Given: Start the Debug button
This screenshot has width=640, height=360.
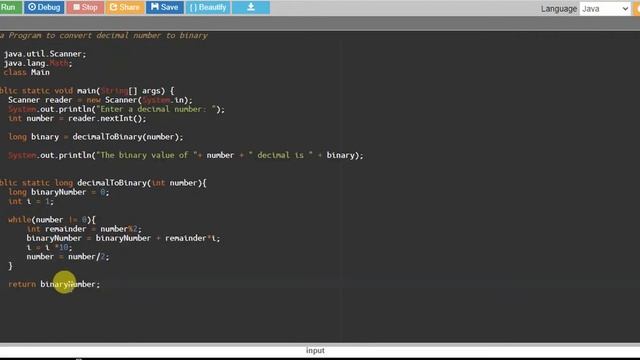Looking at the screenshot, I should point(44,7).
